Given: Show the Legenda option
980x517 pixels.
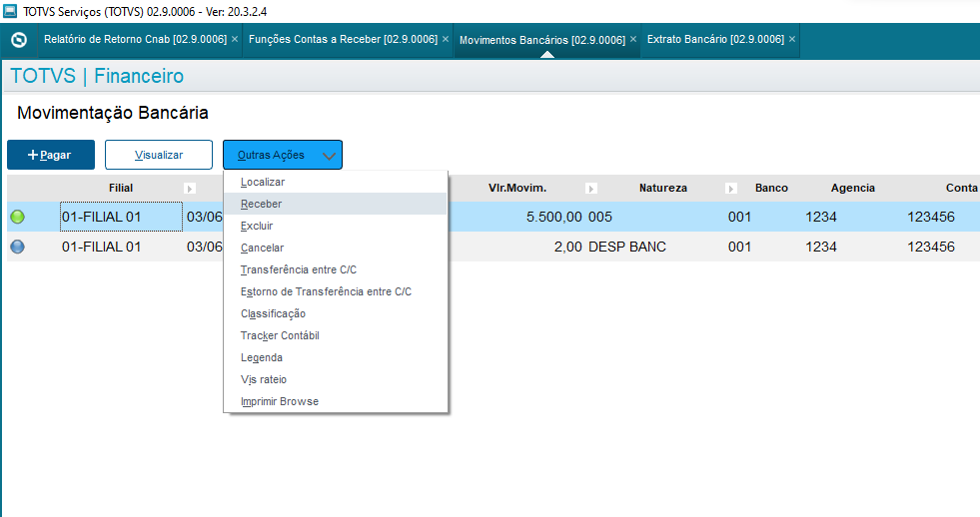Looking at the screenshot, I should tap(336, 357).
